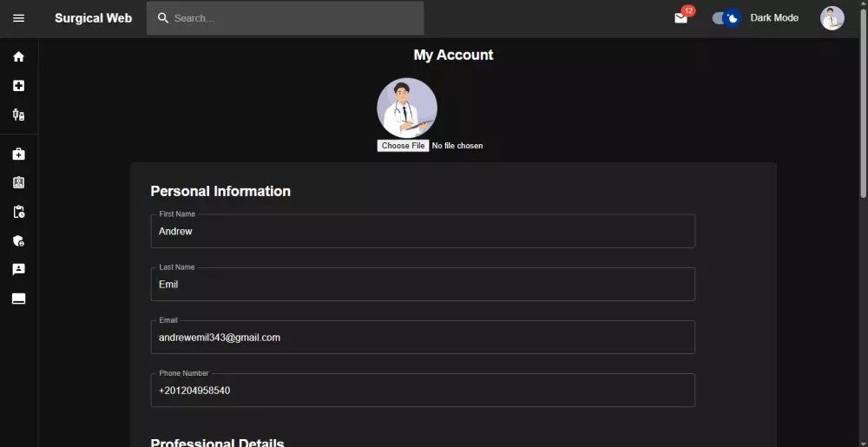The image size is (868, 447).
Task: Open mail notifications with 12 badge
Action: (681, 17)
